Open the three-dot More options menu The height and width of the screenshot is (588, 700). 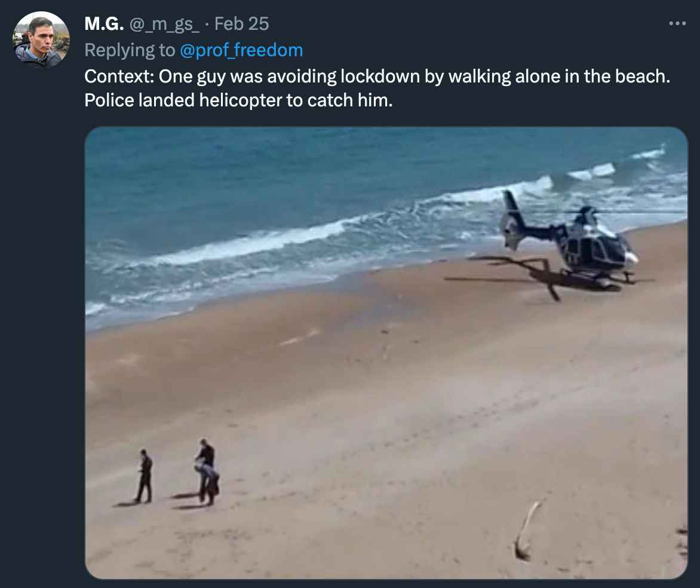click(x=677, y=23)
